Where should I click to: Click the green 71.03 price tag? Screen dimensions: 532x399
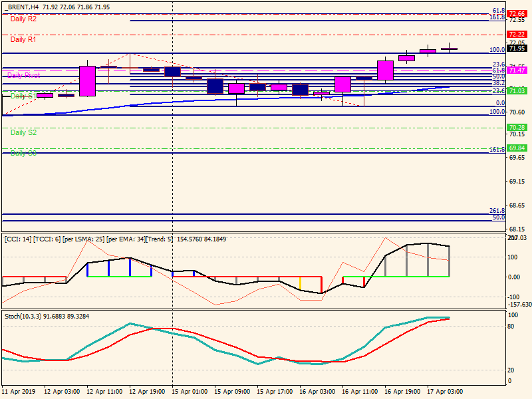517,91
